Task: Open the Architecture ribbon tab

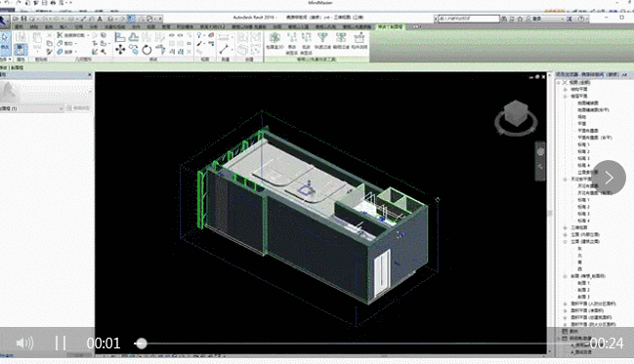Action: click(19, 26)
